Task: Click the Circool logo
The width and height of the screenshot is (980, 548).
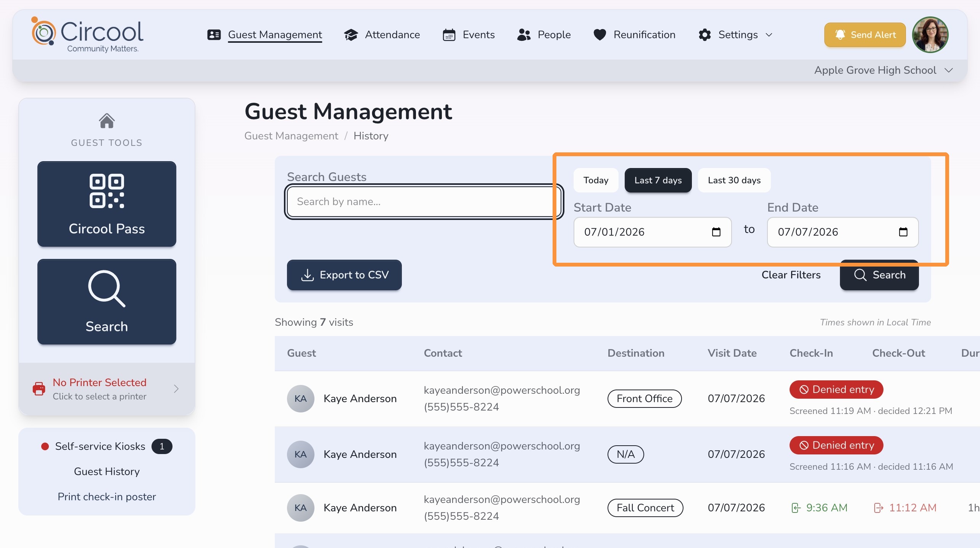Action: tap(87, 35)
